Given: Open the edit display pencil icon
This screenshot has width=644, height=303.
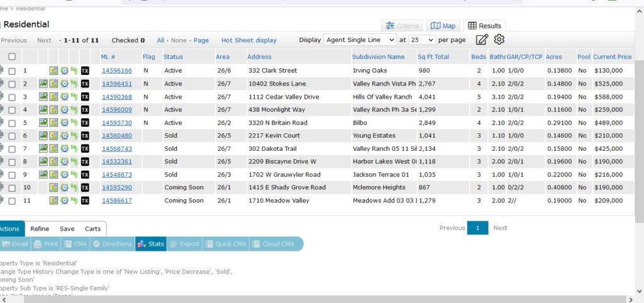Looking at the screenshot, I should (482, 40).
